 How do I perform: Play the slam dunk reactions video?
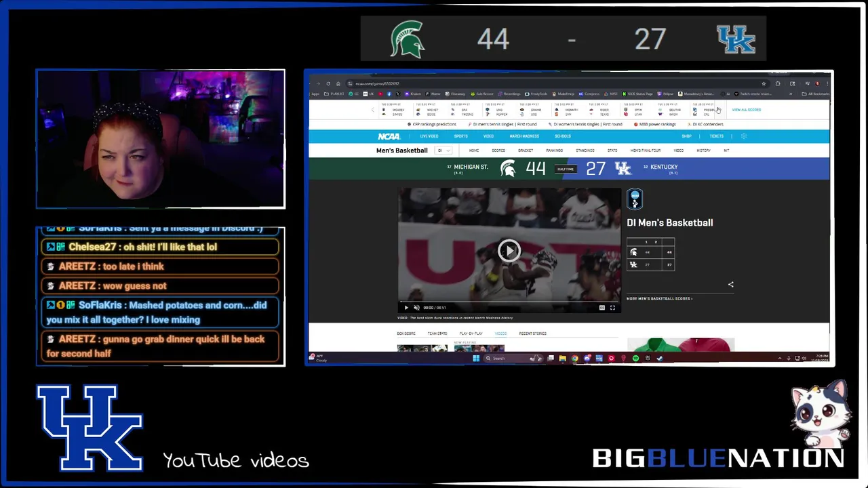509,250
